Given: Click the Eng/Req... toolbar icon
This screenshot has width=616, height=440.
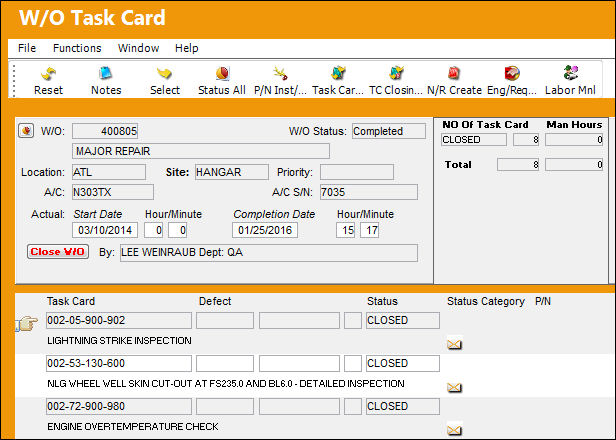Looking at the screenshot, I should click(512, 74).
